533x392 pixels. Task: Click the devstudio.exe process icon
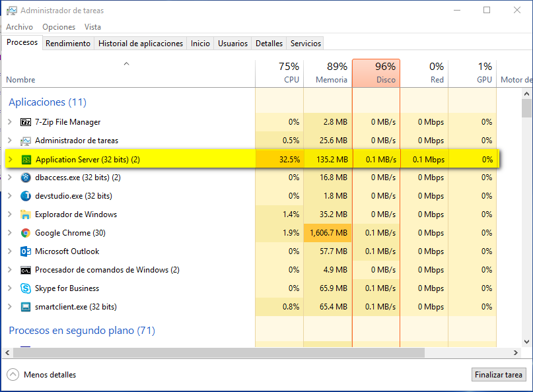[26, 196]
